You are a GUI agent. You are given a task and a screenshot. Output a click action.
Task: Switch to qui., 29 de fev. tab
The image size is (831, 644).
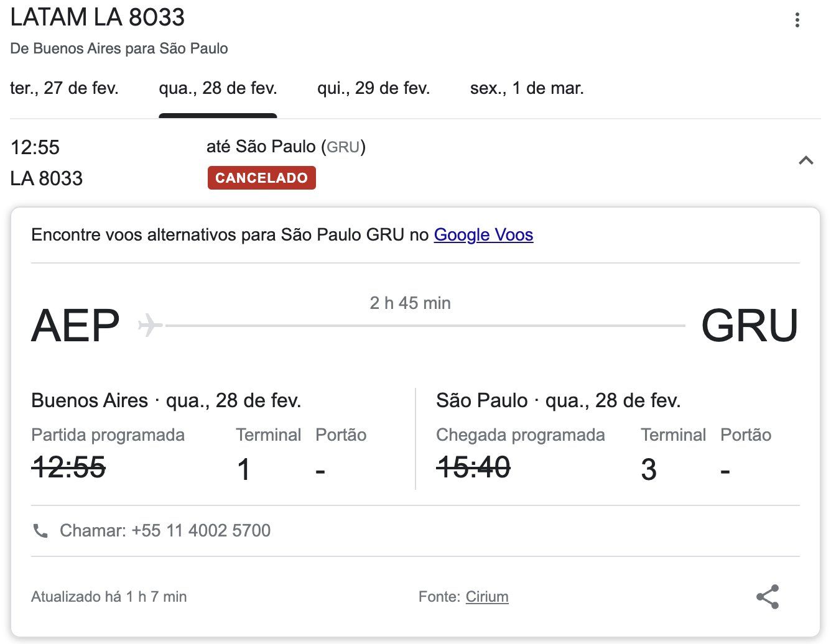click(x=374, y=88)
